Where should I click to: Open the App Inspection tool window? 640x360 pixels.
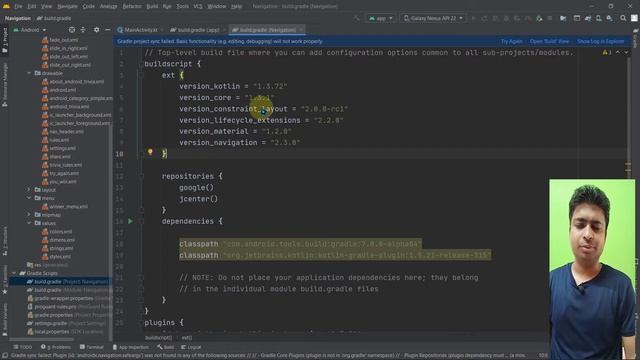point(130,347)
